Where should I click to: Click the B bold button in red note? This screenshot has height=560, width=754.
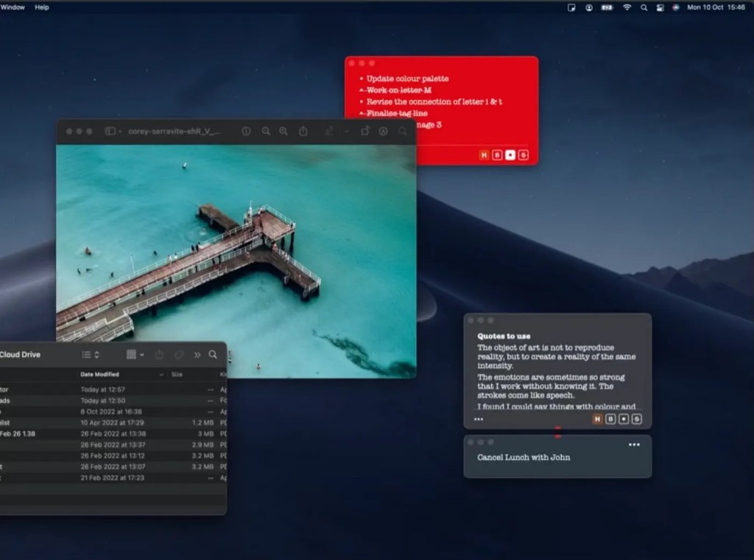[497, 155]
